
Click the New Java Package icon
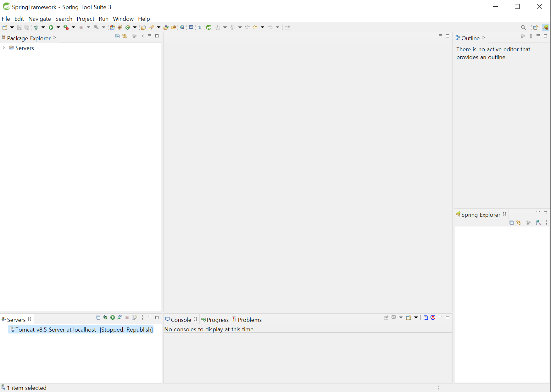point(120,27)
